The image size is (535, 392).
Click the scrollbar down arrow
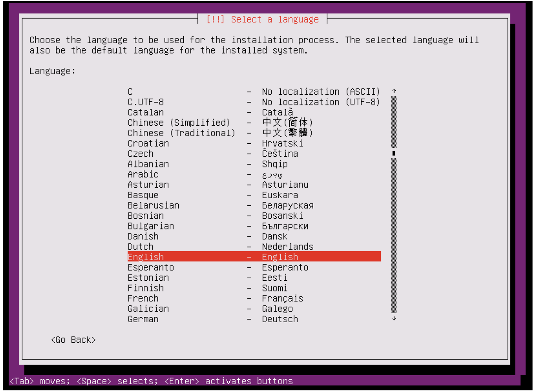click(394, 319)
